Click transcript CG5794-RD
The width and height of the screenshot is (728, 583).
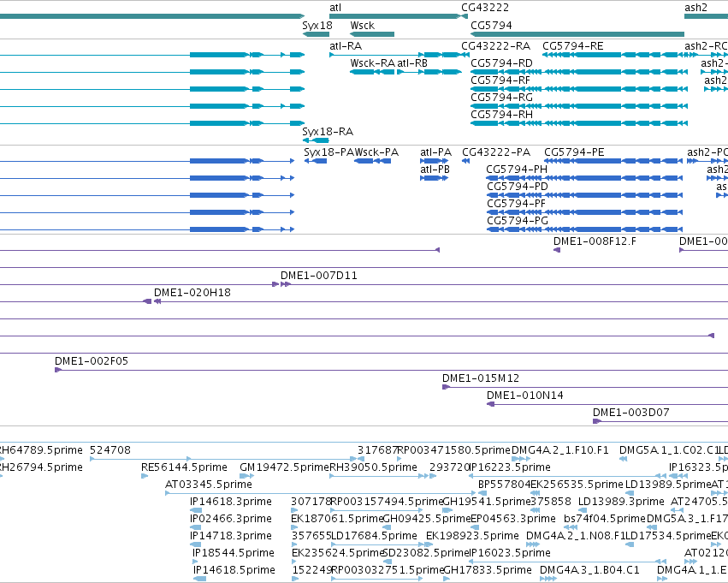coord(501,63)
